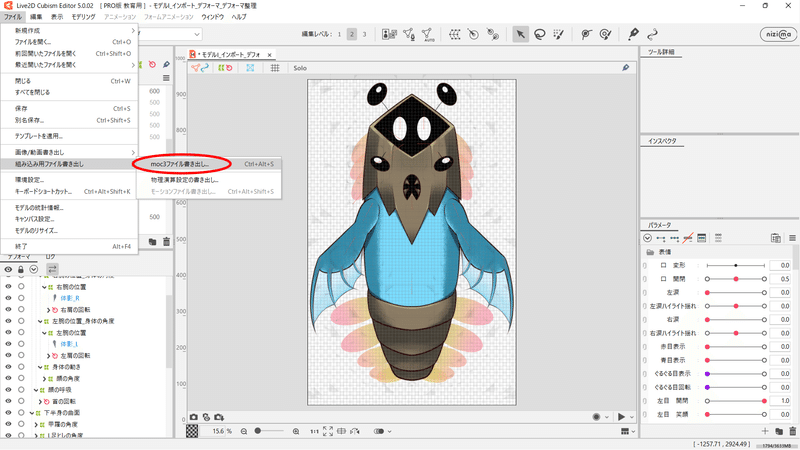Click the AUTO mesh generation icon
The width and height of the screenshot is (800, 450).
click(x=428, y=34)
